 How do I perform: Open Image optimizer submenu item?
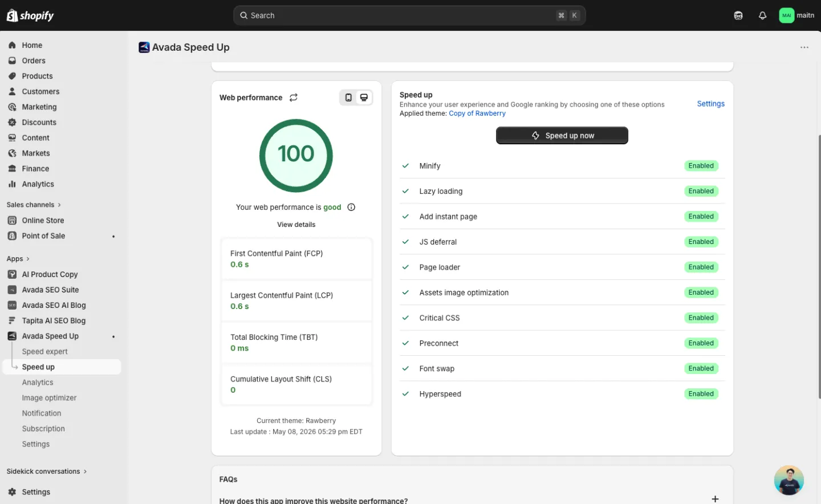tap(49, 398)
